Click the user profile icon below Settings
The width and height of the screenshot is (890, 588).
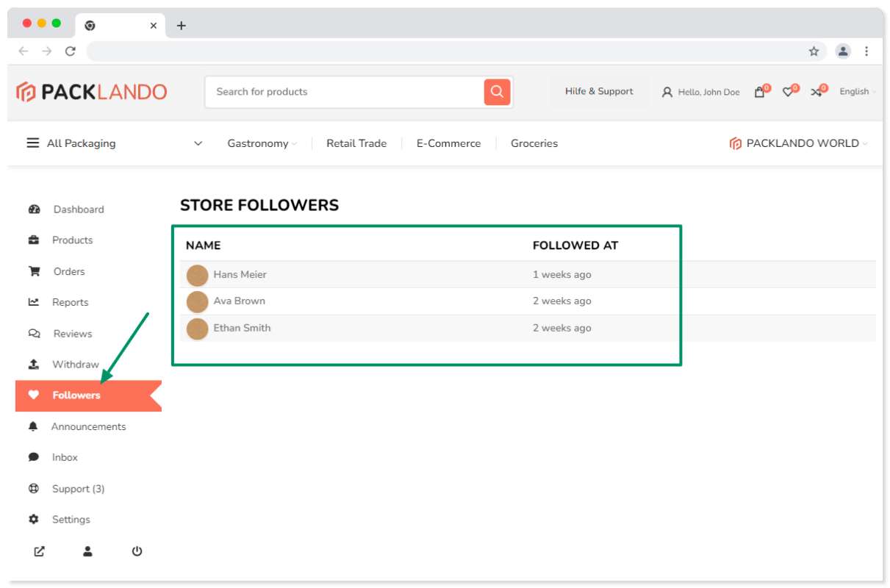click(87, 551)
